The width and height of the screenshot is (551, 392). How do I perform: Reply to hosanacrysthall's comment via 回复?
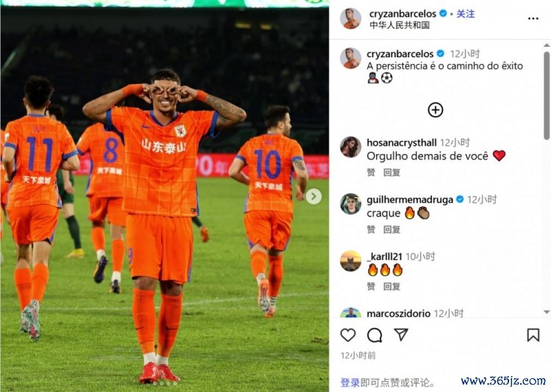(392, 173)
